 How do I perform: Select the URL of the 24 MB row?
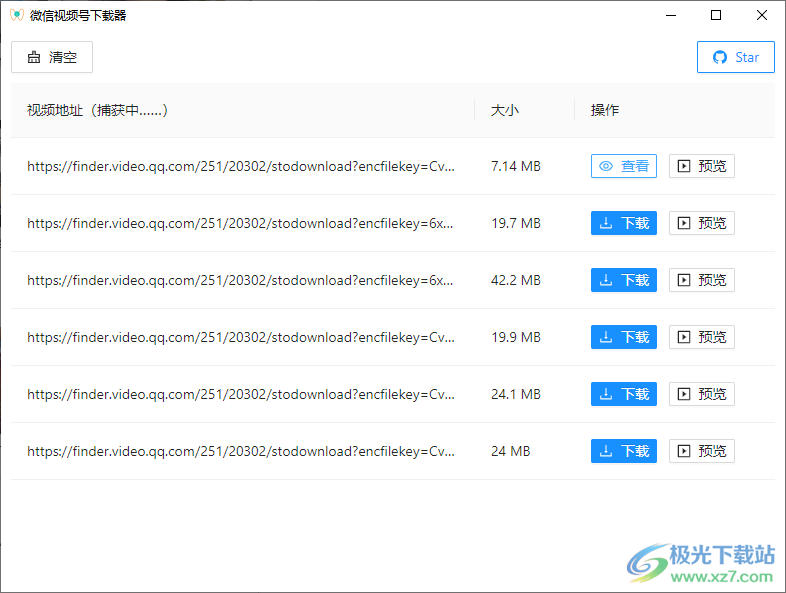point(241,452)
